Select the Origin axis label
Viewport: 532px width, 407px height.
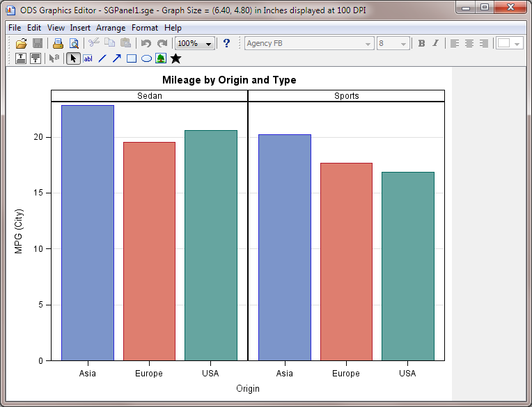248,388
